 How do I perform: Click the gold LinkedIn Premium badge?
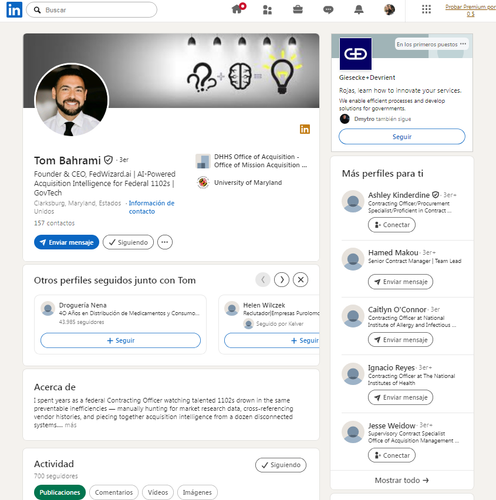305,129
